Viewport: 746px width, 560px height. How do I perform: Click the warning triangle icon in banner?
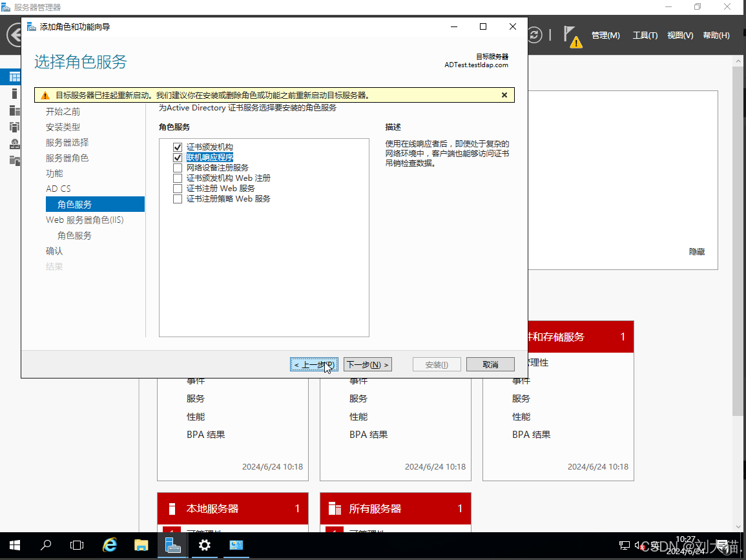[x=45, y=96]
